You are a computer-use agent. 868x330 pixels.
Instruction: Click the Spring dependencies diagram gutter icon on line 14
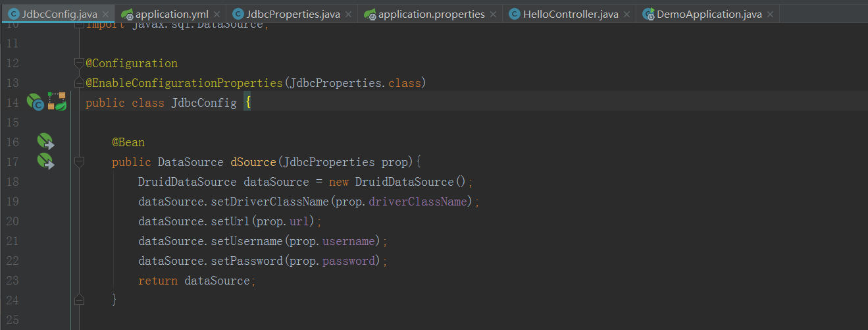(57, 101)
